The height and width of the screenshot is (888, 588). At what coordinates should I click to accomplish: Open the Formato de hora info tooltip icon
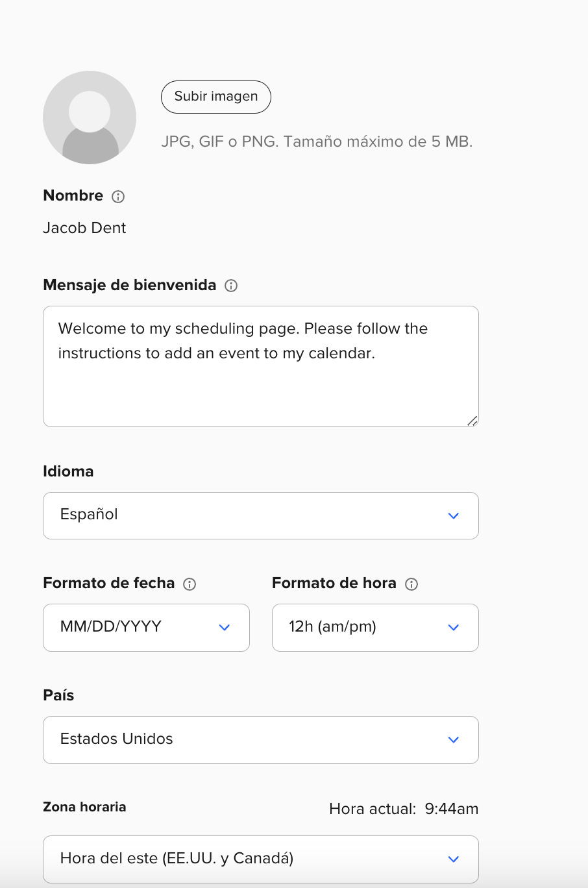tap(411, 584)
